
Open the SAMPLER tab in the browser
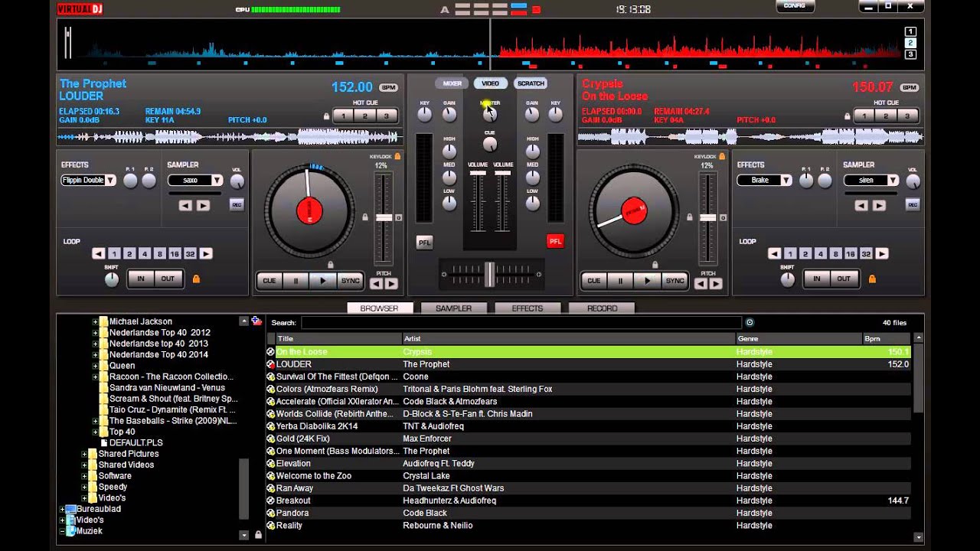(x=453, y=308)
